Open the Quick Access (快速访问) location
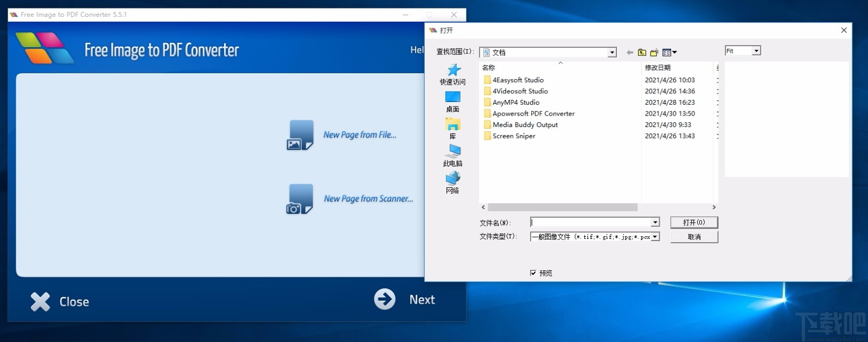The image size is (868, 342). tap(452, 74)
